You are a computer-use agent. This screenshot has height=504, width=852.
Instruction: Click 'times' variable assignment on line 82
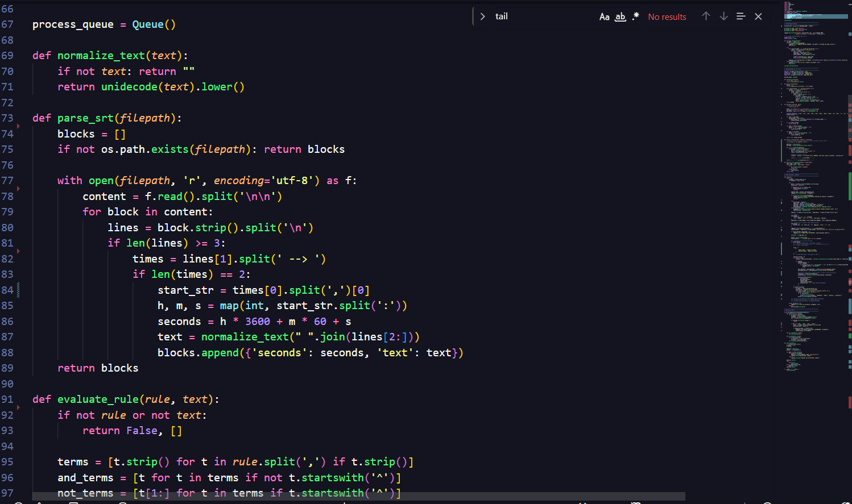148,259
